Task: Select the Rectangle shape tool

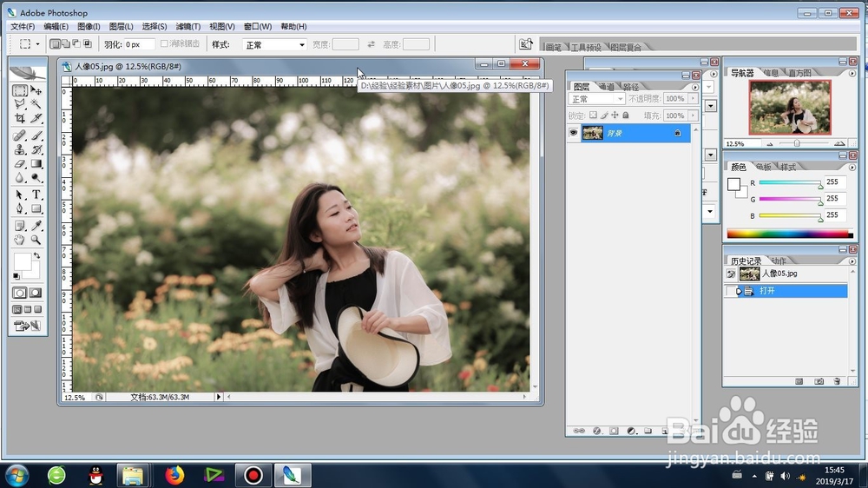Action: pos(36,208)
